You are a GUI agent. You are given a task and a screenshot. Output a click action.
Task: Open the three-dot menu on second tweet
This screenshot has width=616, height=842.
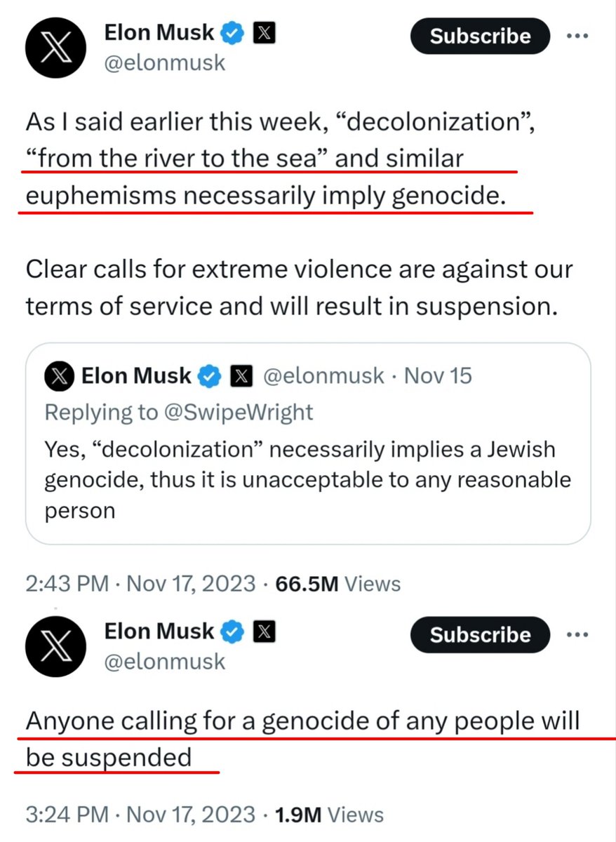(577, 635)
